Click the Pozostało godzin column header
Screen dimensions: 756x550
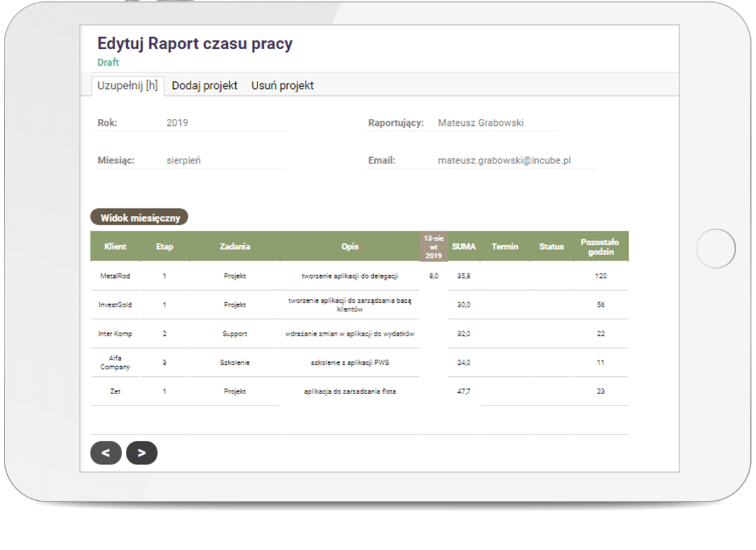[x=600, y=247]
